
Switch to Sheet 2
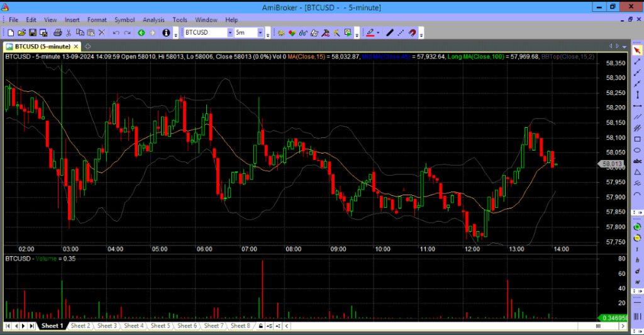(x=80, y=326)
